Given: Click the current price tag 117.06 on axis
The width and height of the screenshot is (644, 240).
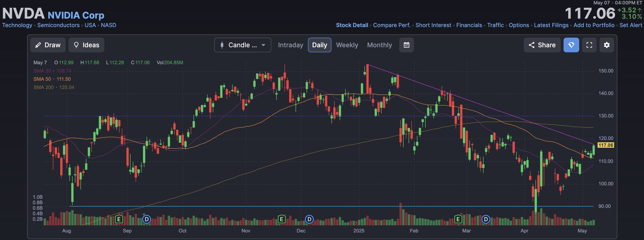Looking at the screenshot, I should (x=605, y=145).
